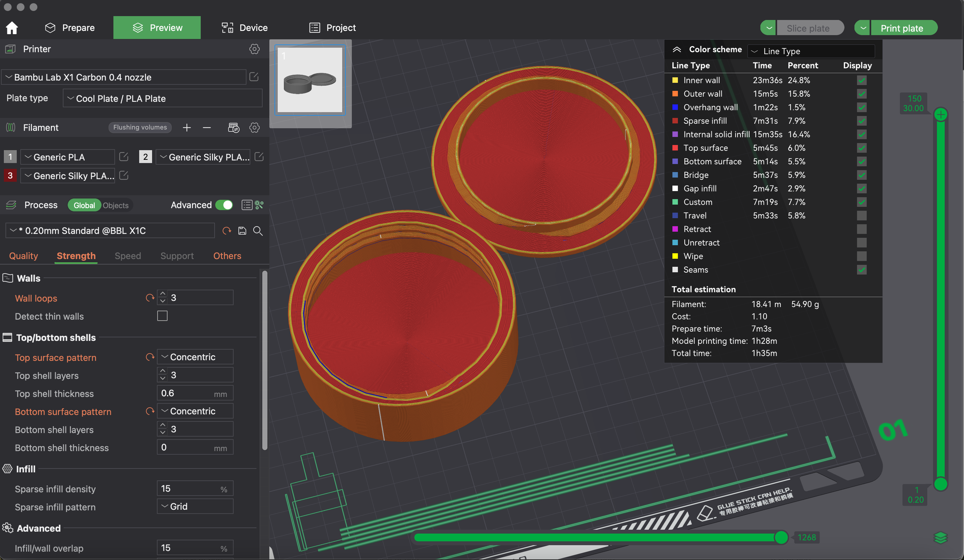Image resolution: width=964 pixels, height=560 pixels.
Task: Expand the Color scheme Line Type dropdown
Action: pyautogui.click(x=811, y=51)
